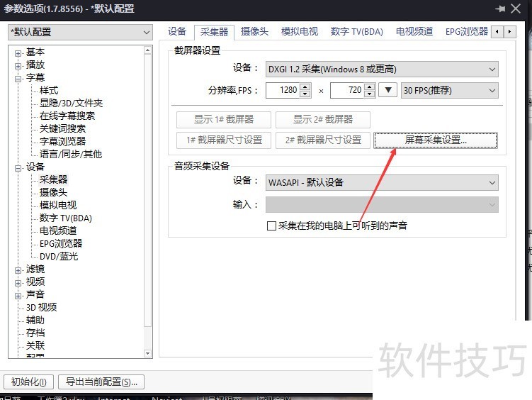Click the 屏幕采集设置... button
The width and height of the screenshot is (532, 400).
click(436, 140)
